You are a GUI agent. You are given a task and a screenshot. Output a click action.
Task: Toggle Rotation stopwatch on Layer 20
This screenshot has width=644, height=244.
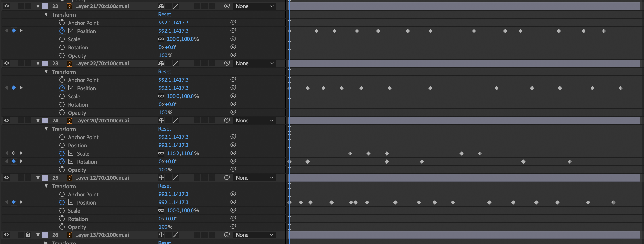[x=62, y=161]
